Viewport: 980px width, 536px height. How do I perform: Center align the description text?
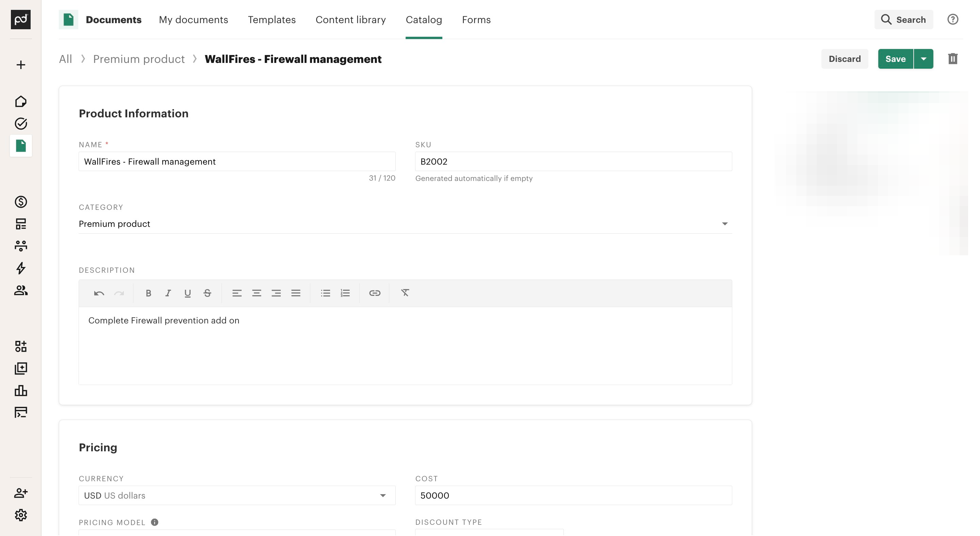click(257, 293)
